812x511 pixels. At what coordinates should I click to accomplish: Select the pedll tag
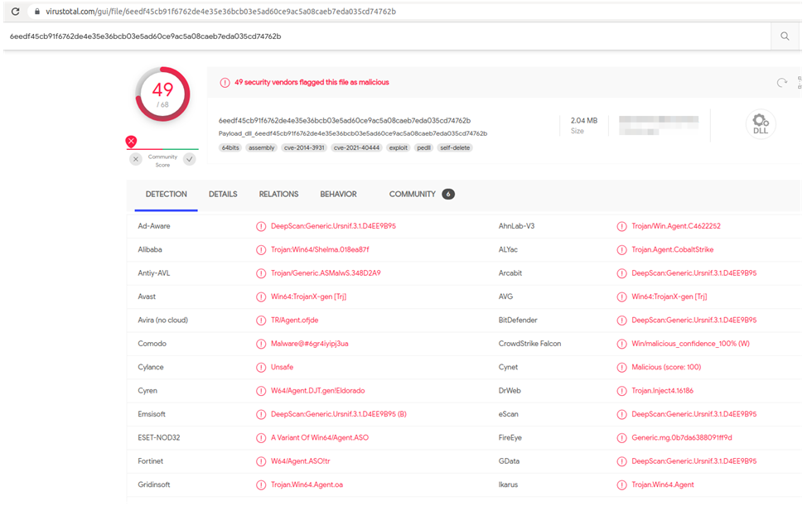pyautogui.click(x=423, y=147)
